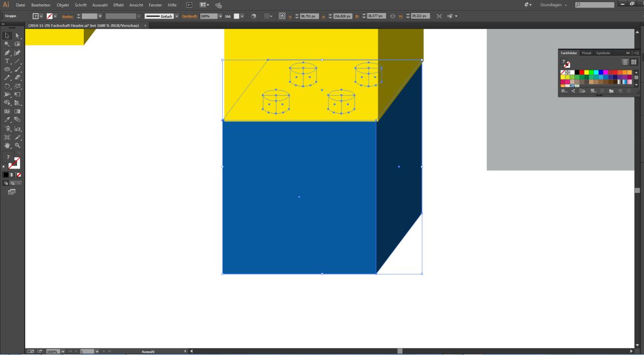This screenshot has height=355, width=644.
Task: Set fill to None in toolbox
Action: tap(19, 175)
